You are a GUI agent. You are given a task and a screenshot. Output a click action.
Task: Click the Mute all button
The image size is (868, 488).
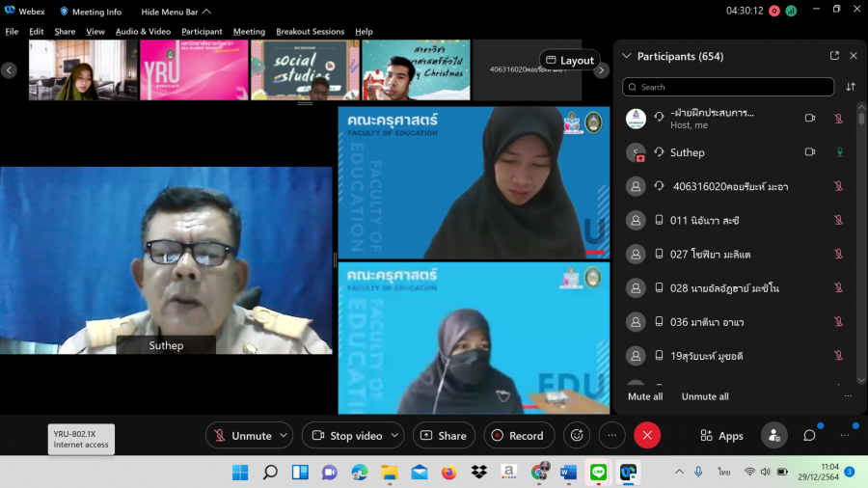(645, 396)
